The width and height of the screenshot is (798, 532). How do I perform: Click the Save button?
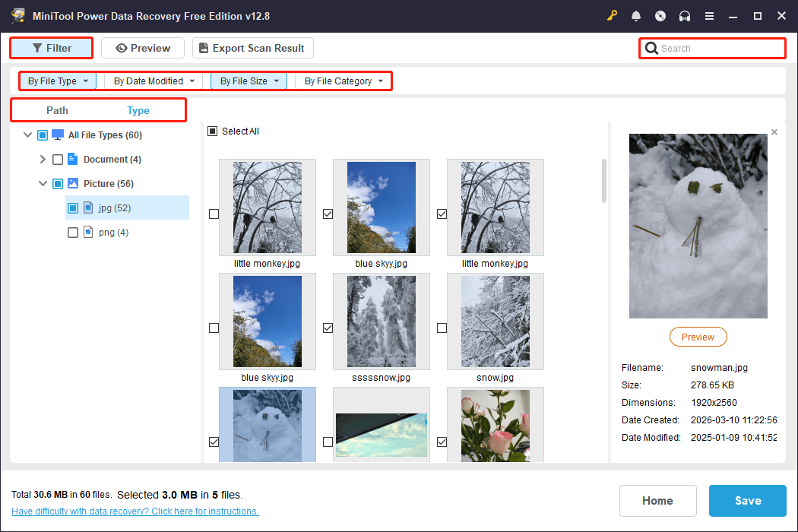point(747,501)
